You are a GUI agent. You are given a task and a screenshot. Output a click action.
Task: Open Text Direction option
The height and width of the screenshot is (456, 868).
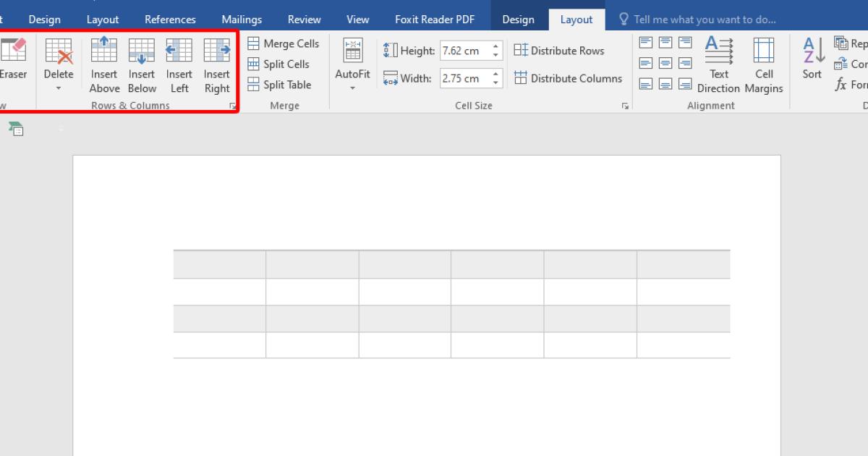[718, 66]
